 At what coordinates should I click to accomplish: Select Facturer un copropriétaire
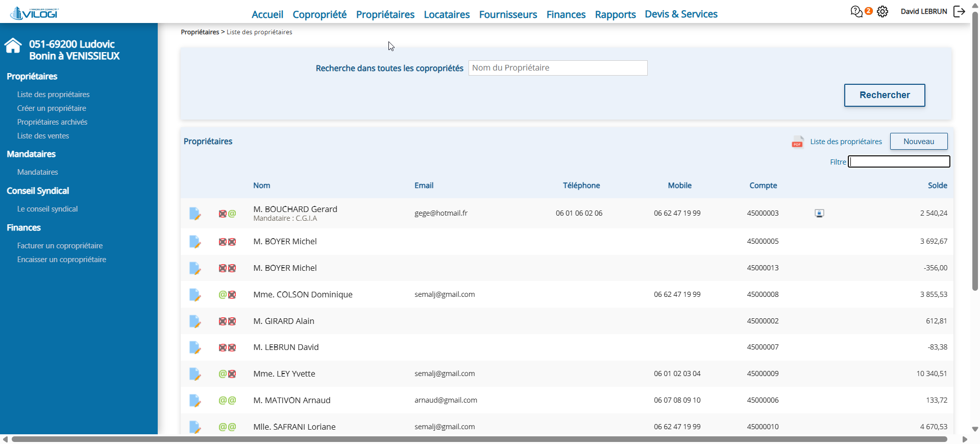[x=60, y=246]
